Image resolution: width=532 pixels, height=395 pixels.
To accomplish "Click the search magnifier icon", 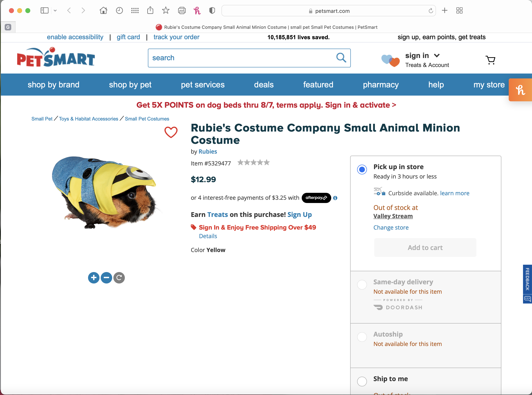I will [341, 58].
